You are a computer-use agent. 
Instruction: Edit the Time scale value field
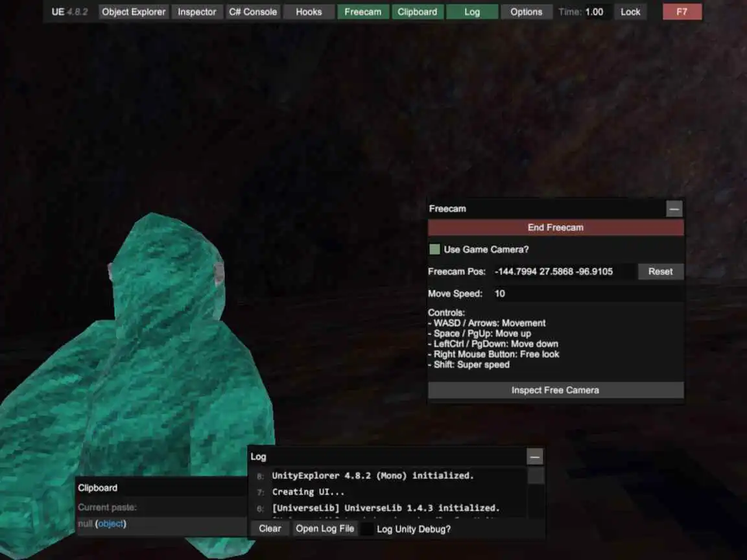pos(597,12)
